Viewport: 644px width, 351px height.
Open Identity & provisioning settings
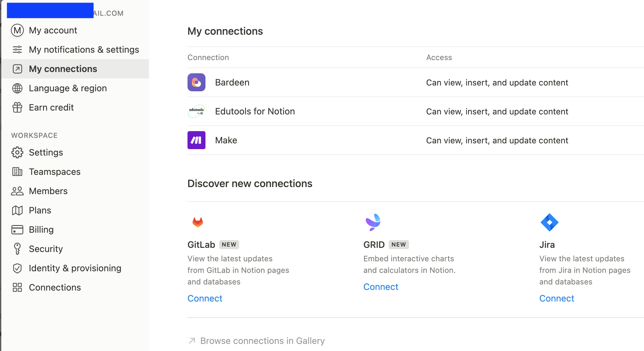click(75, 268)
